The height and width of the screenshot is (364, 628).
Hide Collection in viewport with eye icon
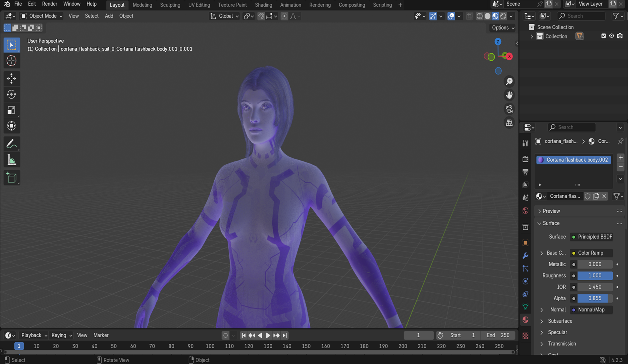click(611, 36)
